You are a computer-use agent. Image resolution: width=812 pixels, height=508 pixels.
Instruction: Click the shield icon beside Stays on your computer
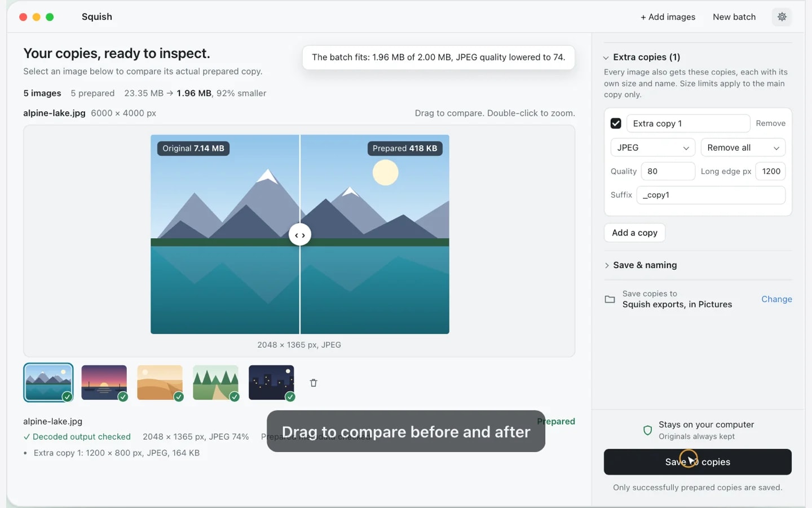(x=647, y=431)
